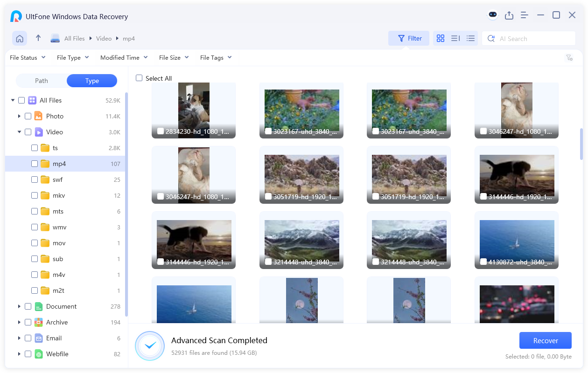Switch to detail list view icon

pos(455,39)
